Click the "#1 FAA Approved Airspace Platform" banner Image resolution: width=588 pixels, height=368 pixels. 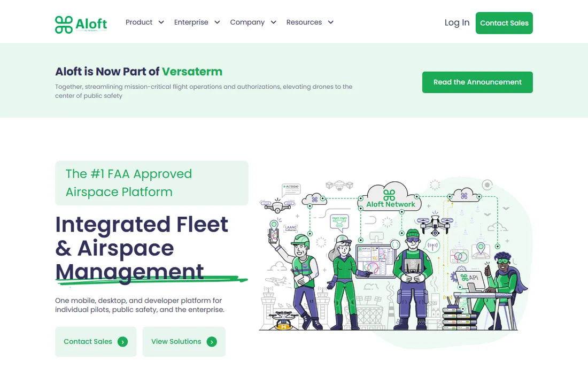[151, 183]
